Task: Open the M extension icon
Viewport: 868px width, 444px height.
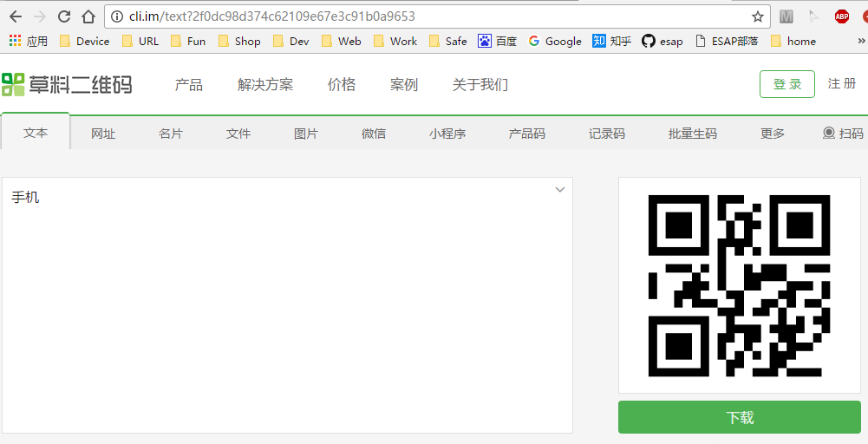Action: tap(786, 16)
